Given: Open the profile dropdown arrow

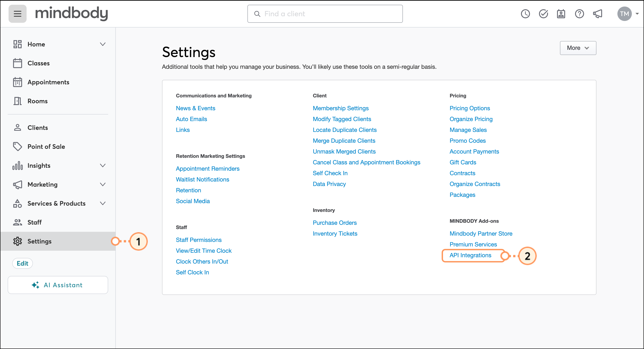Looking at the screenshot, I should pyautogui.click(x=637, y=14).
